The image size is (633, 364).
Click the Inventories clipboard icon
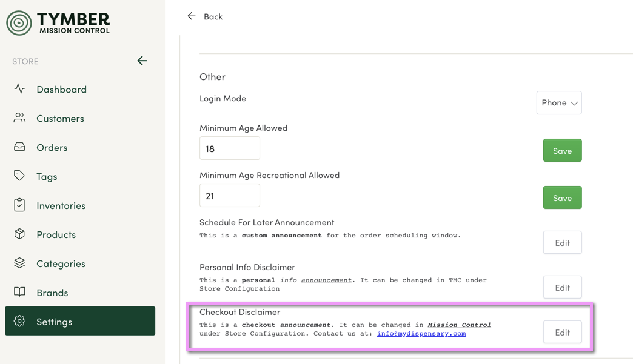[19, 205]
